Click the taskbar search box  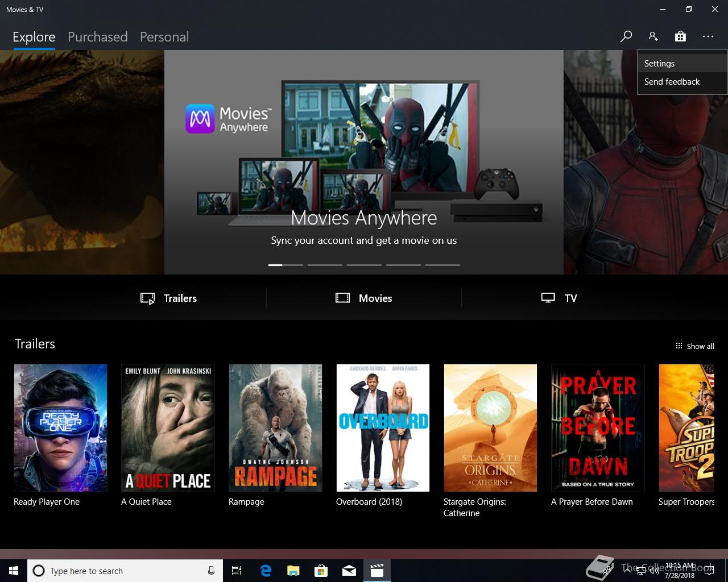point(125,571)
